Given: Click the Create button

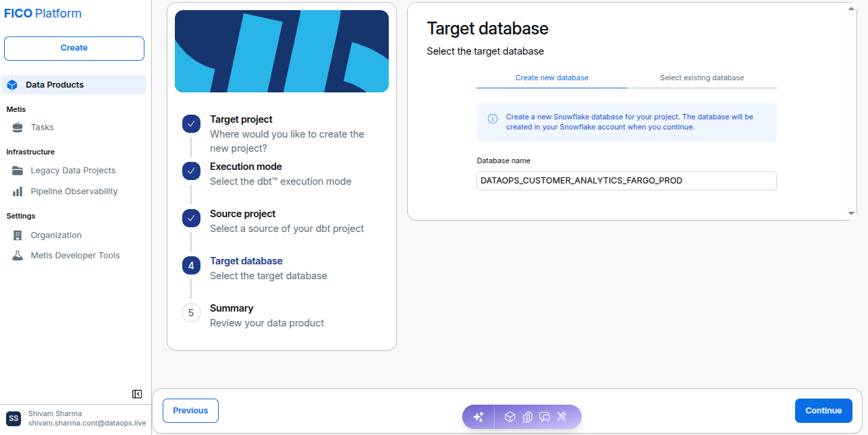Looking at the screenshot, I should [74, 49].
